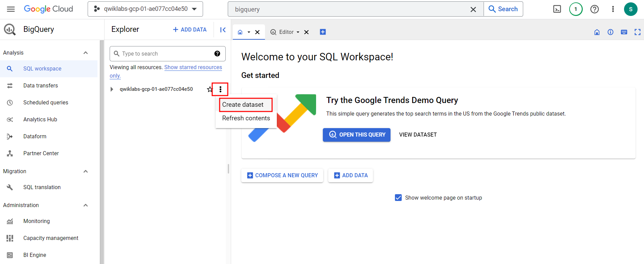Image resolution: width=644 pixels, height=264 pixels.
Task: Click Show starred resources only link
Action: [193, 67]
